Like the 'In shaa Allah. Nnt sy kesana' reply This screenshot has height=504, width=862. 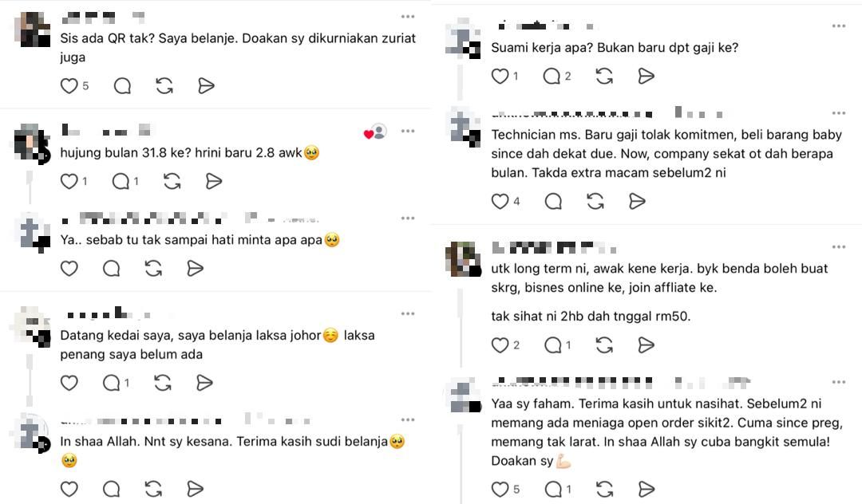pos(69,489)
